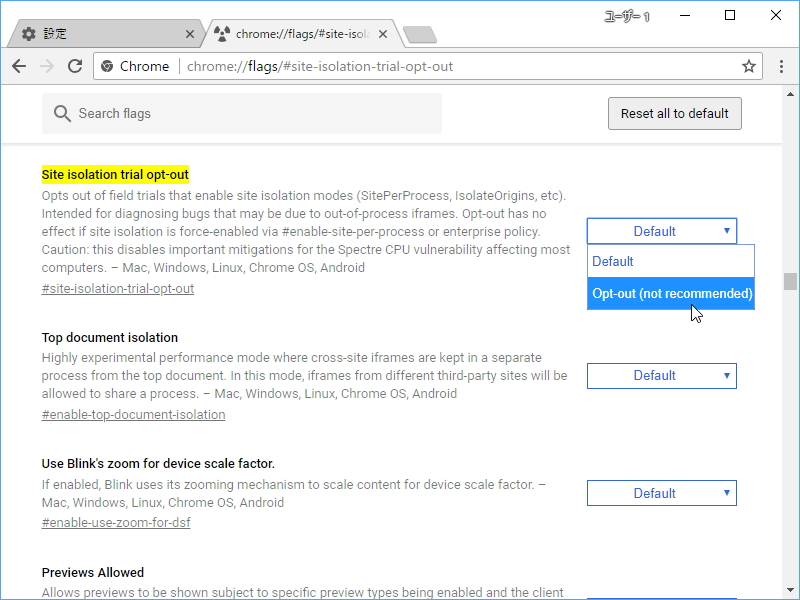Click the search magnifier in the flags search box
The image size is (800, 600).
click(62, 113)
